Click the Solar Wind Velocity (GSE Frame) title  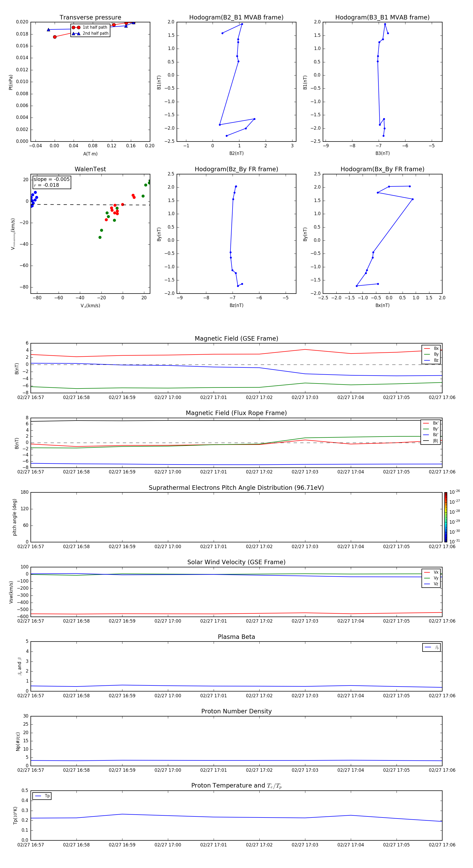[236, 562]
